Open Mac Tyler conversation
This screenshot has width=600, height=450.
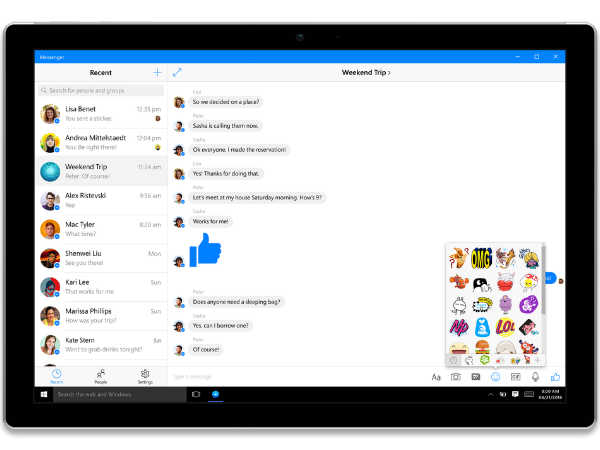(x=101, y=229)
